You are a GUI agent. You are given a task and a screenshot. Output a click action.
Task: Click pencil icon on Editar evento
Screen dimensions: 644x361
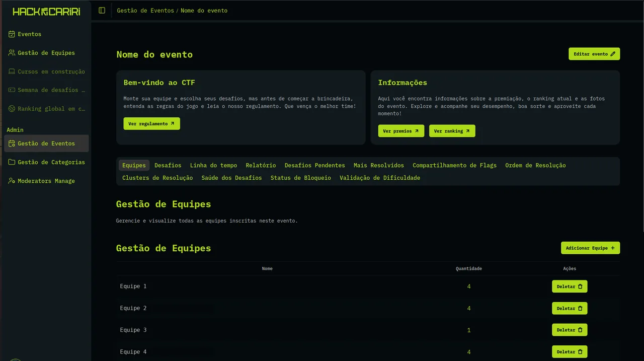click(613, 54)
